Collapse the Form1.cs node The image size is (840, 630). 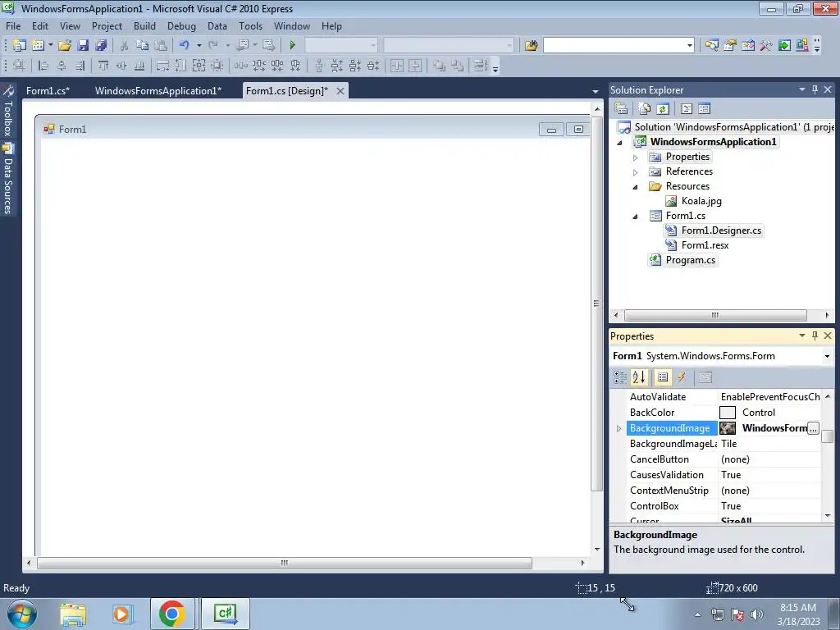(x=636, y=217)
